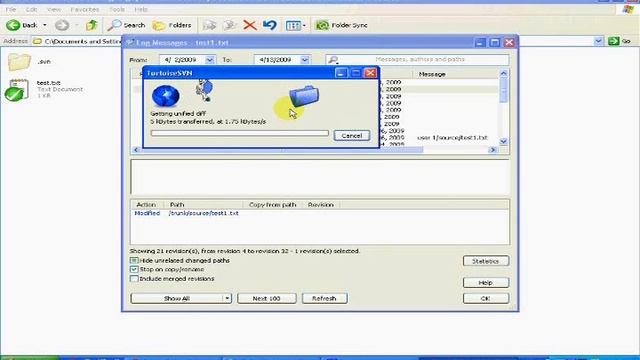Screen dimensions: 640x360
Task: Cancel the Getting unified diff progress
Action: 352,136
